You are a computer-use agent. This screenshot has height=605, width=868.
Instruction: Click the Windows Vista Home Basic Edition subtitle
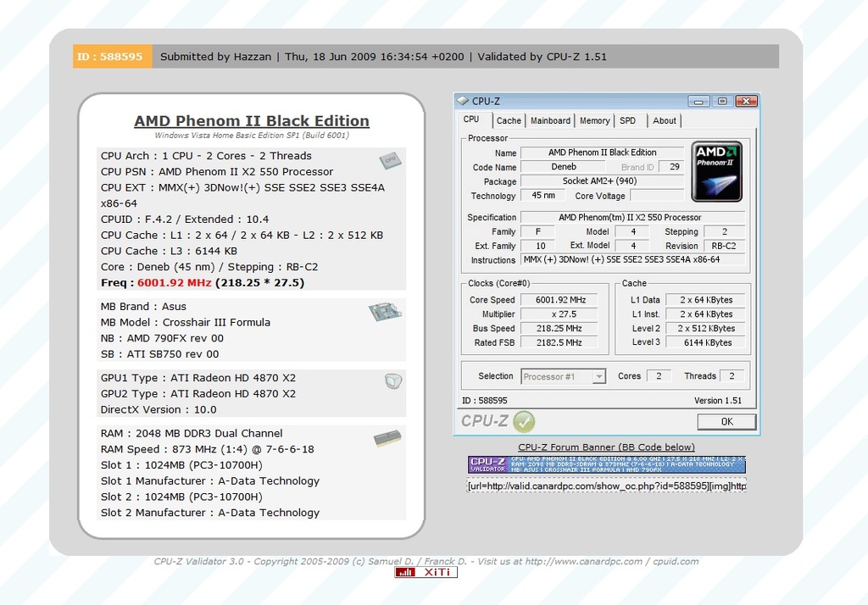pos(252,136)
